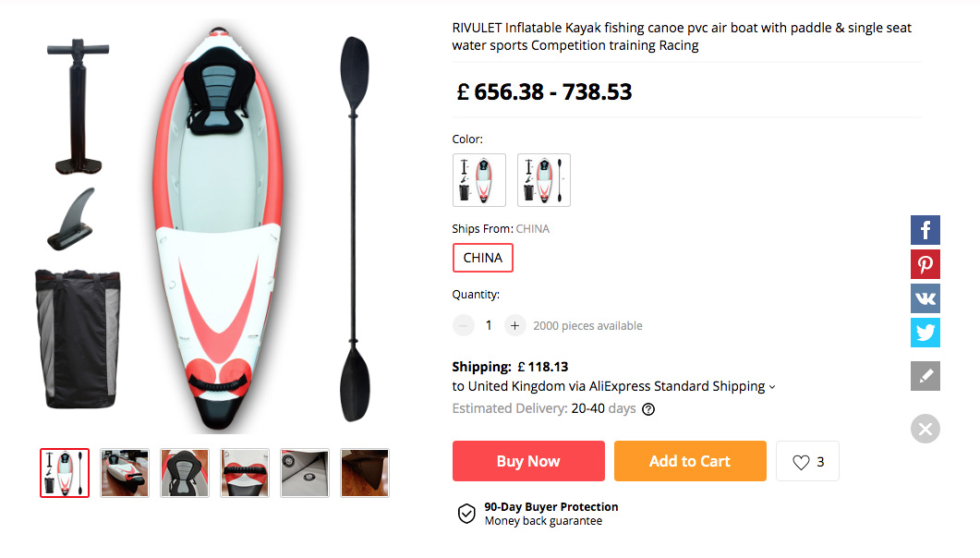Increase quantity with the plus button
Image resolution: width=980 pixels, height=558 pixels.
514,325
